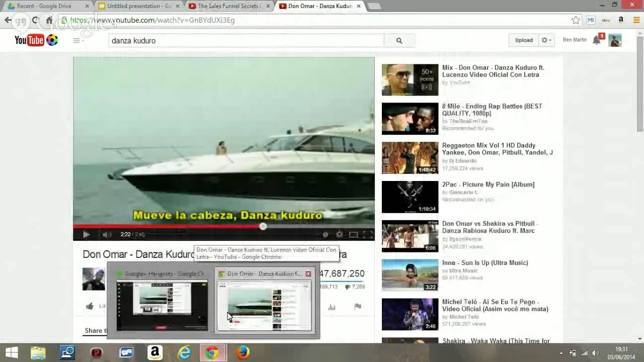This screenshot has width=644, height=362.
Task: Open the Chrome menu hamburger icon
Action: (x=636, y=20)
